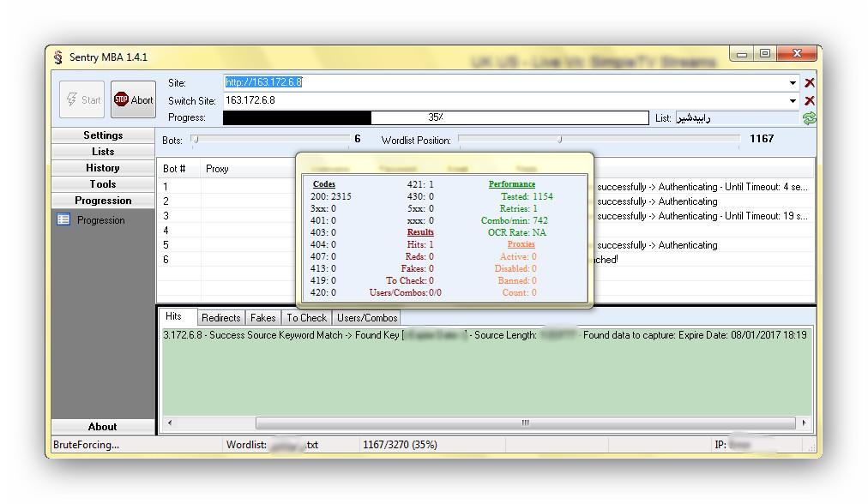Close the Sentry MBA window
Screen dimensions: 868x504
[797, 54]
